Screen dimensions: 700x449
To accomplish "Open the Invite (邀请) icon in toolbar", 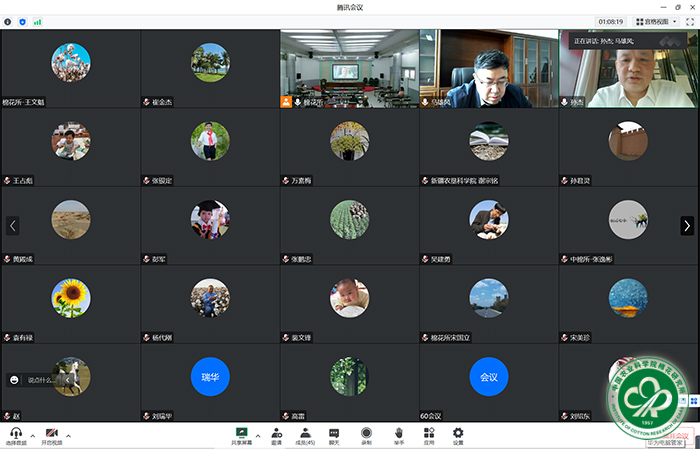I will 275,434.
